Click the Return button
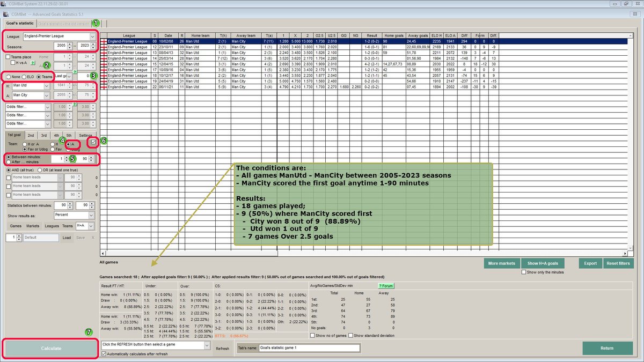644x362 pixels. pyautogui.click(x=607, y=348)
